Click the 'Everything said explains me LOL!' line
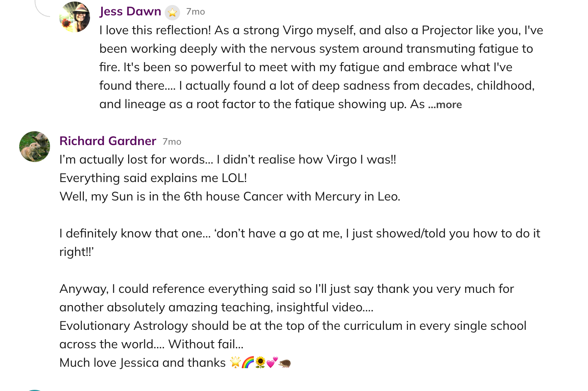This screenshot has height=391, width=588. 153,178
